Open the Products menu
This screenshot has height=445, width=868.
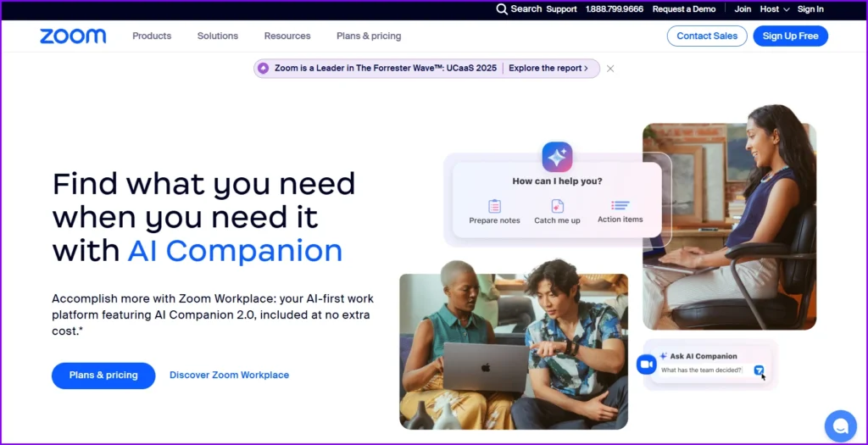click(x=152, y=36)
